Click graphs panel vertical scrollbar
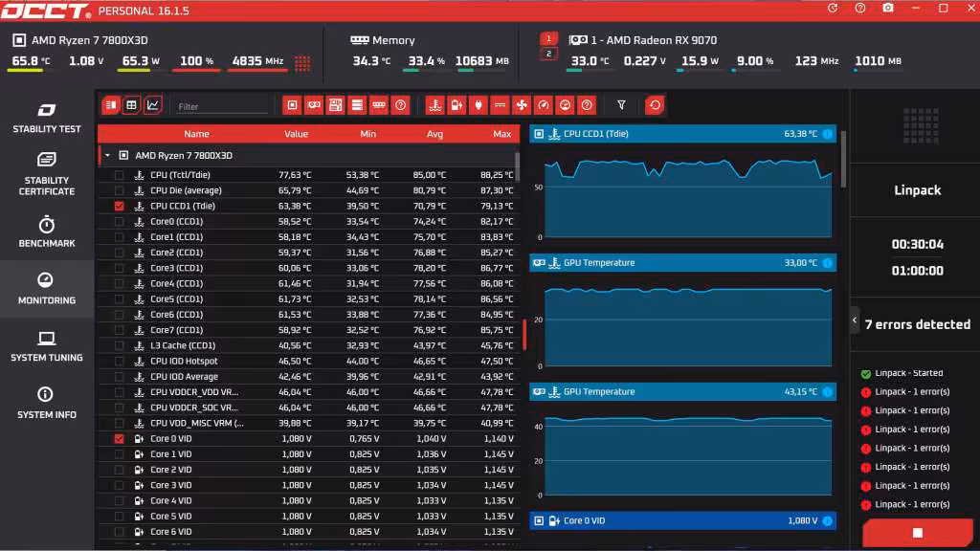Screen dimensions: 980x551 tap(843, 160)
